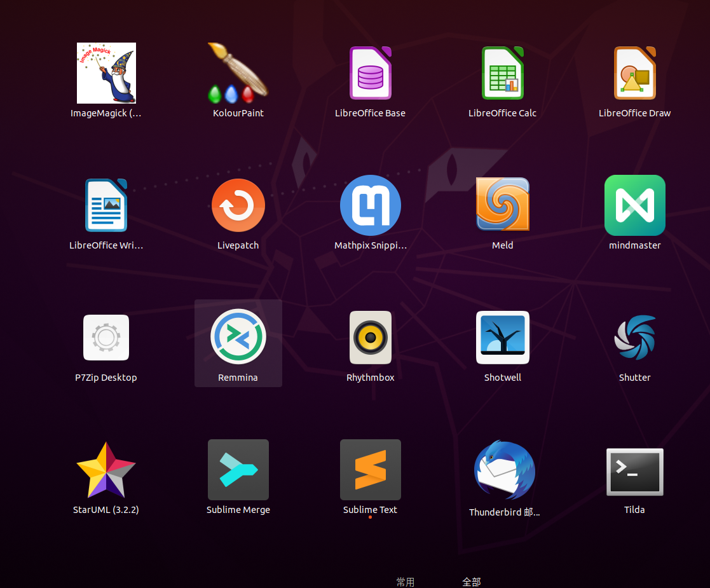Click the 'mindmaster' app label

pyautogui.click(x=635, y=245)
